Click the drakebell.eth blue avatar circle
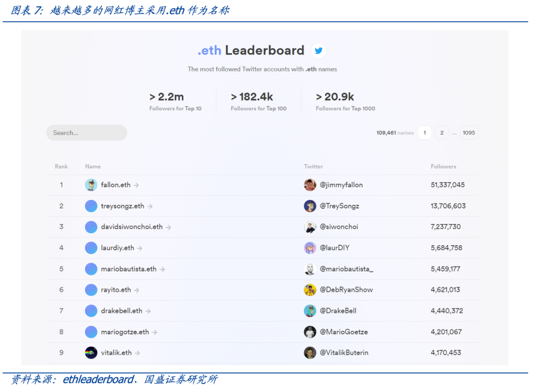This screenshot has height=392, width=537. click(x=91, y=311)
